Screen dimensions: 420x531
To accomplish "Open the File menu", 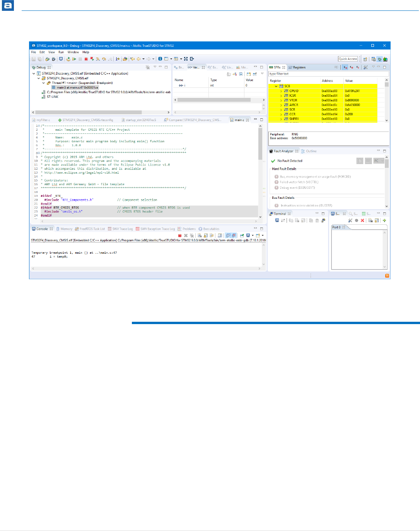I will pos(34,52).
